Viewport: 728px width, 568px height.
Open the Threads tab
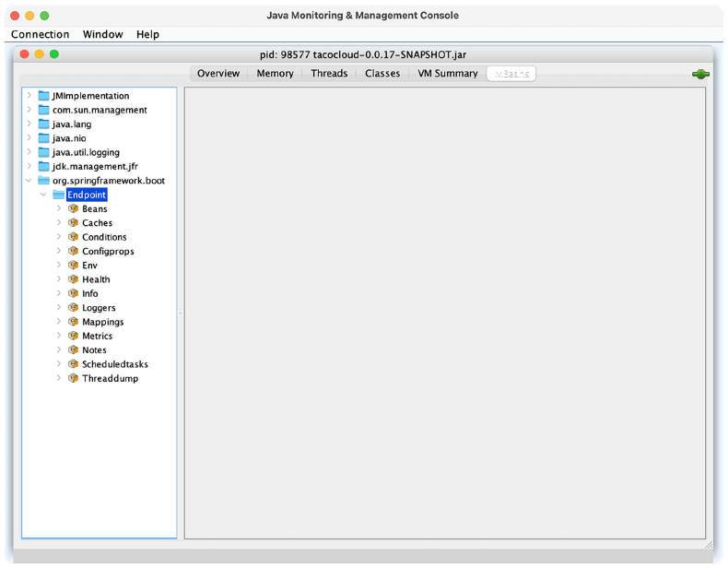coord(329,74)
